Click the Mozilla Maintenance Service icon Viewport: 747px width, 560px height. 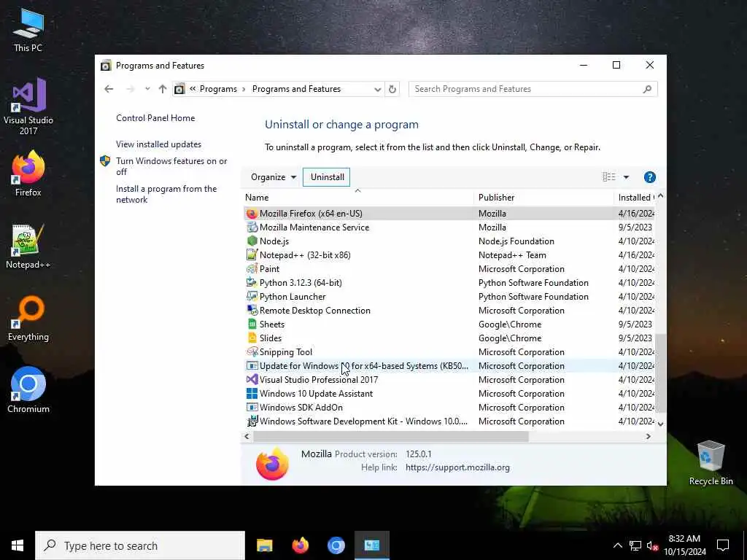pos(252,227)
